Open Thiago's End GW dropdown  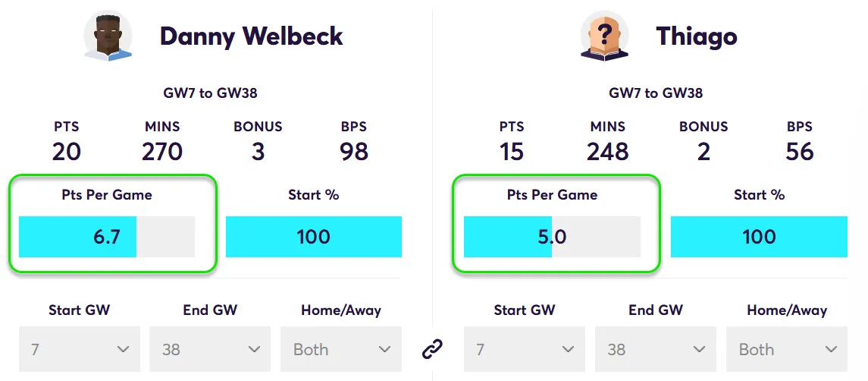[x=656, y=349]
